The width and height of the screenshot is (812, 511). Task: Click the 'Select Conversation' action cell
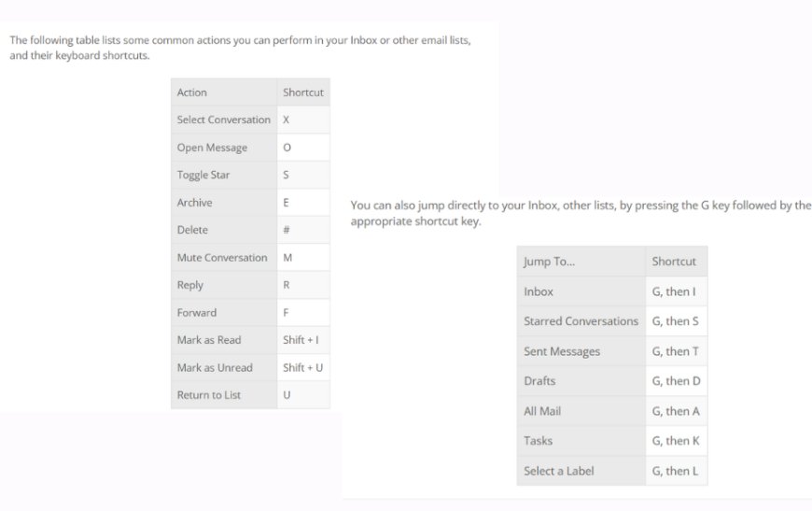pyautogui.click(x=223, y=120)
